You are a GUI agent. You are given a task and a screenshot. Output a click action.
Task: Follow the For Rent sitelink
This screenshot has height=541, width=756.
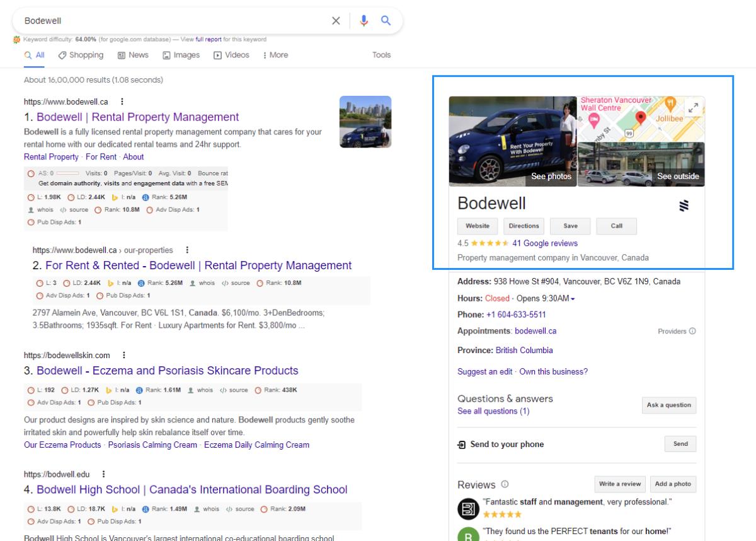[x=101, y=157]
